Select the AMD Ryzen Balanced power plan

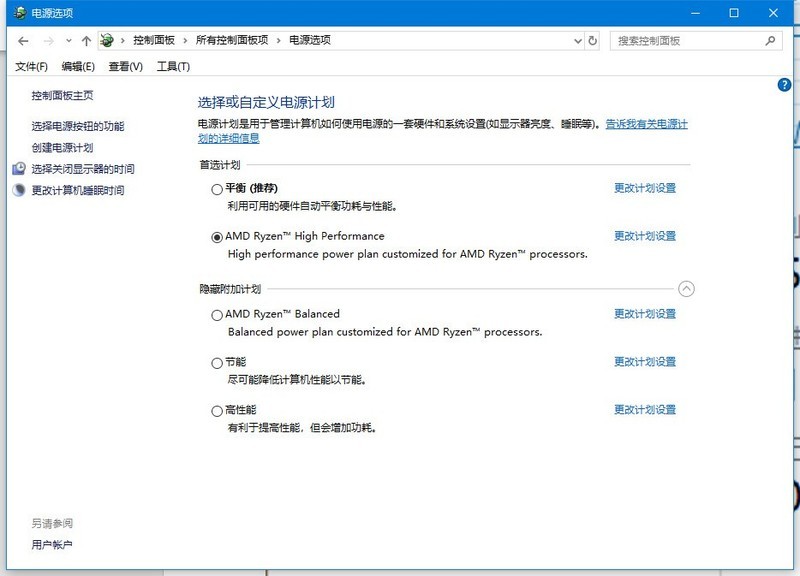click(216, 314)
